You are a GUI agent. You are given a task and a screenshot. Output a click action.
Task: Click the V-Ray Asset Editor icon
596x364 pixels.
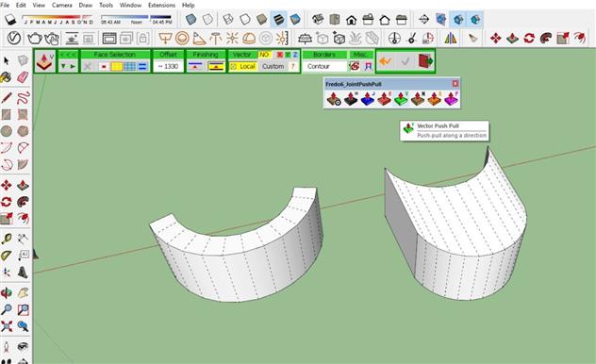14,38
